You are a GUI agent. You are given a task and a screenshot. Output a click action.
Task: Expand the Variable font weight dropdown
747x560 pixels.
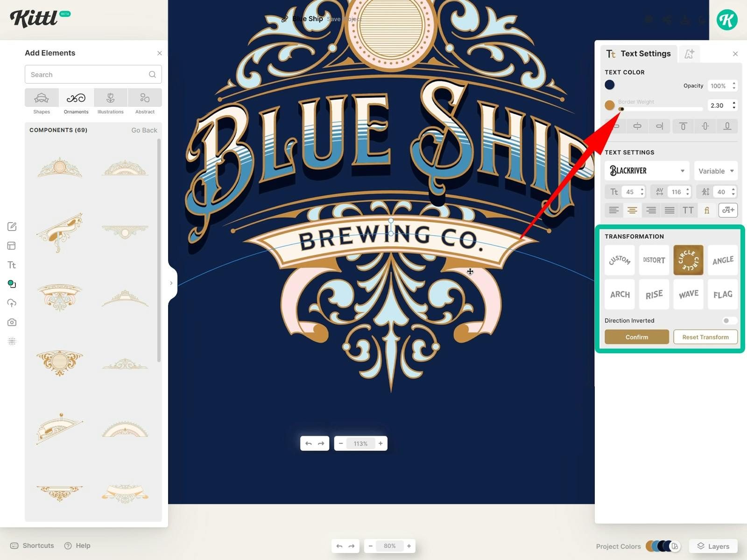click(716, 171)
